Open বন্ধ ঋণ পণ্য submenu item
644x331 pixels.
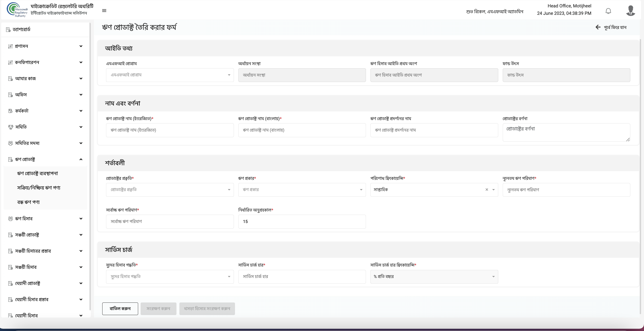[x=28, y=202]
